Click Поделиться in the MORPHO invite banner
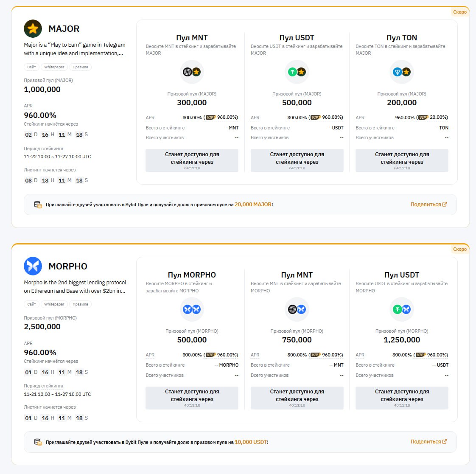 click(428, 441)
